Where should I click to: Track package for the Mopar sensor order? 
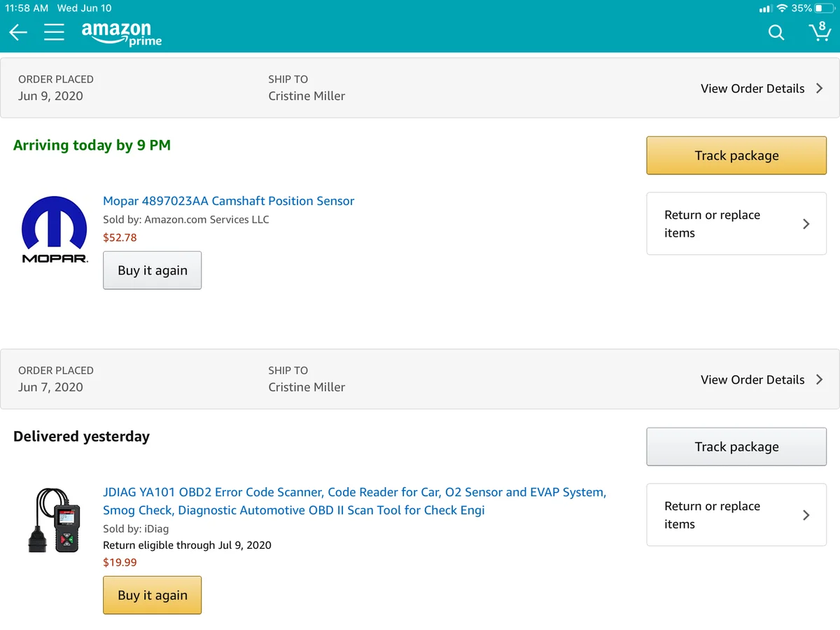[736, 155]
